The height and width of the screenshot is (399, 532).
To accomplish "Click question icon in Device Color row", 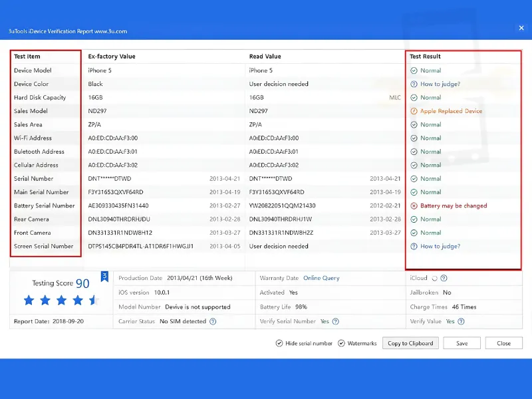I will click(414, 84).
